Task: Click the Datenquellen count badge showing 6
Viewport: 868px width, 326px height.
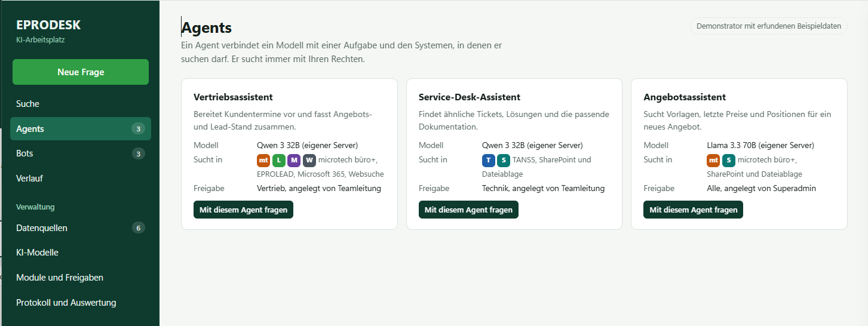Action: 139,228
